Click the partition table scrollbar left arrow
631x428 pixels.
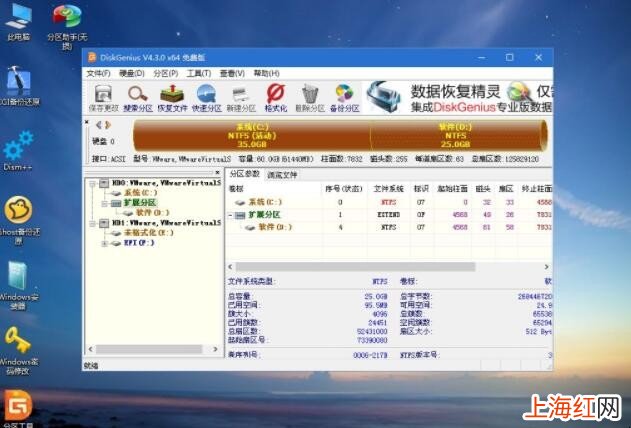pos(230,267)
